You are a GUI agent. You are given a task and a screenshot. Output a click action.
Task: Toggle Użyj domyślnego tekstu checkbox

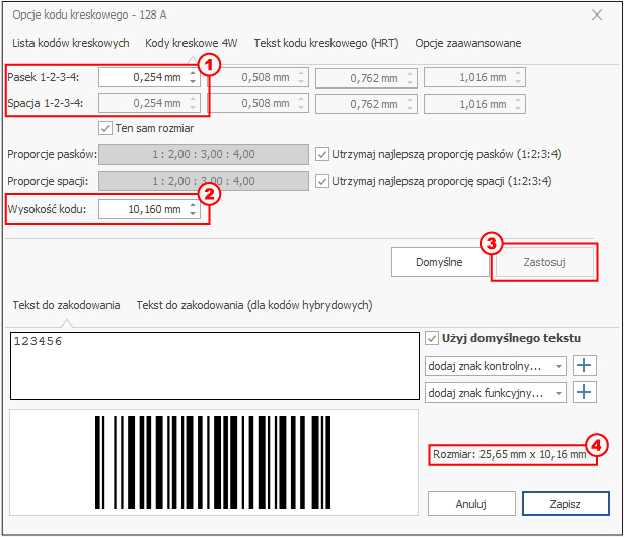click(432, 338)
